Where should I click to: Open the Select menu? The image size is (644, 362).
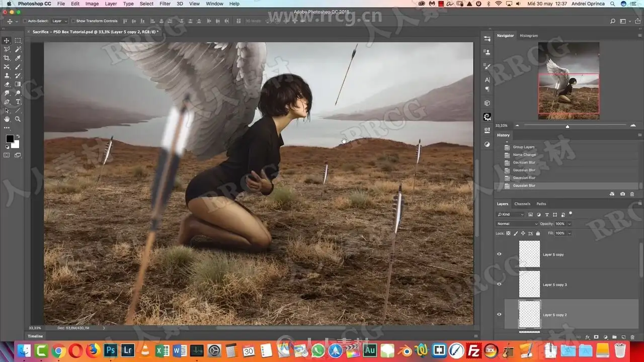146,4
